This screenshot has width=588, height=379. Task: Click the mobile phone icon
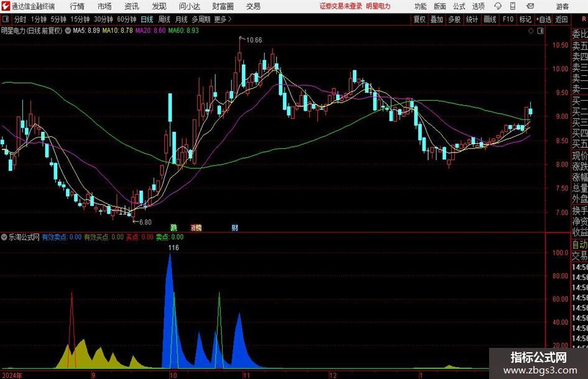click(x=513, y=6)
